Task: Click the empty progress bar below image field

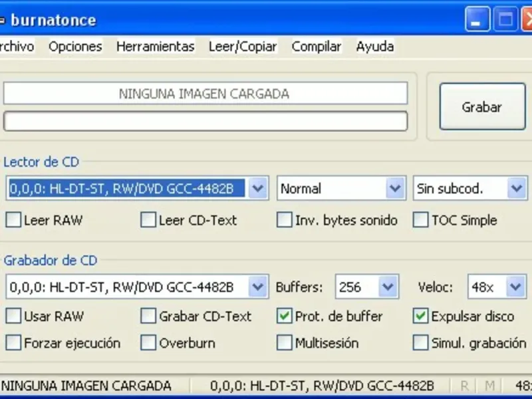Action: [205, 121]
